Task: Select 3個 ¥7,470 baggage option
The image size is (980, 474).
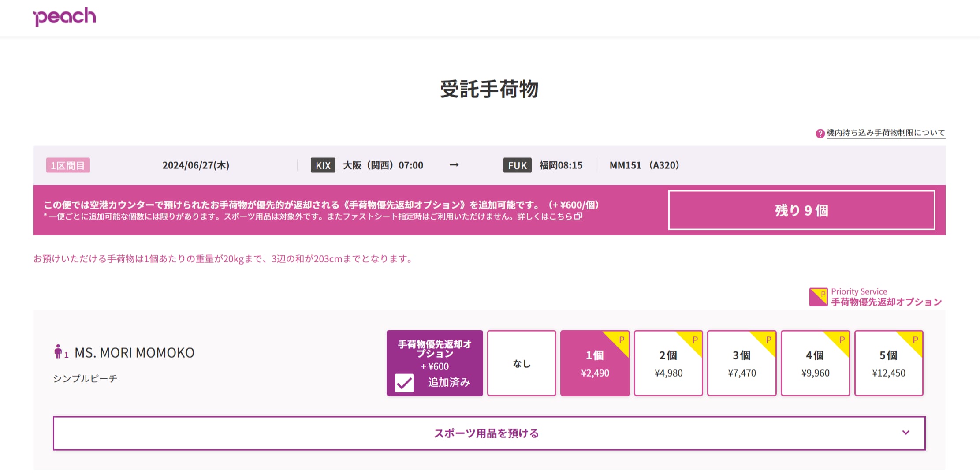Action: [742, 363]
